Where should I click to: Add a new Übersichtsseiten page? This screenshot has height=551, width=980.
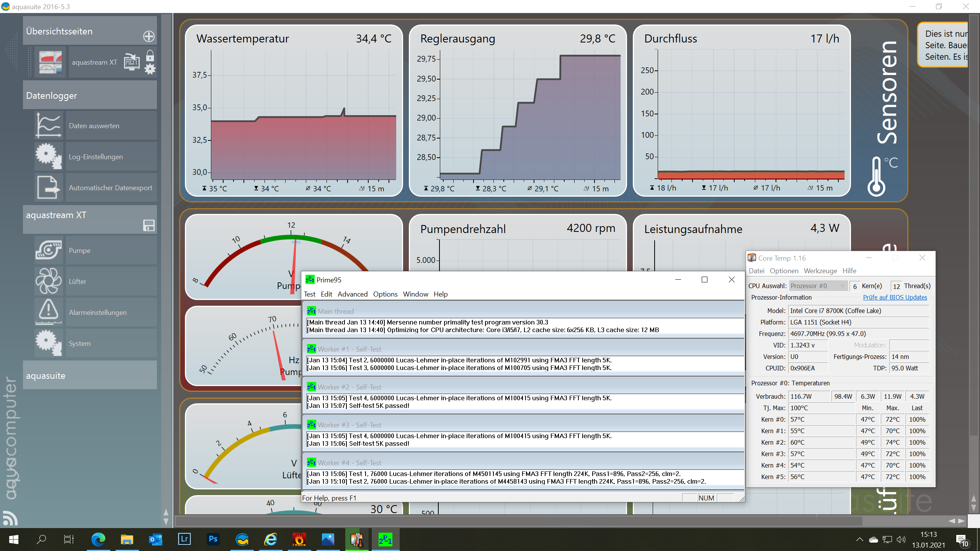coord(149,36)
